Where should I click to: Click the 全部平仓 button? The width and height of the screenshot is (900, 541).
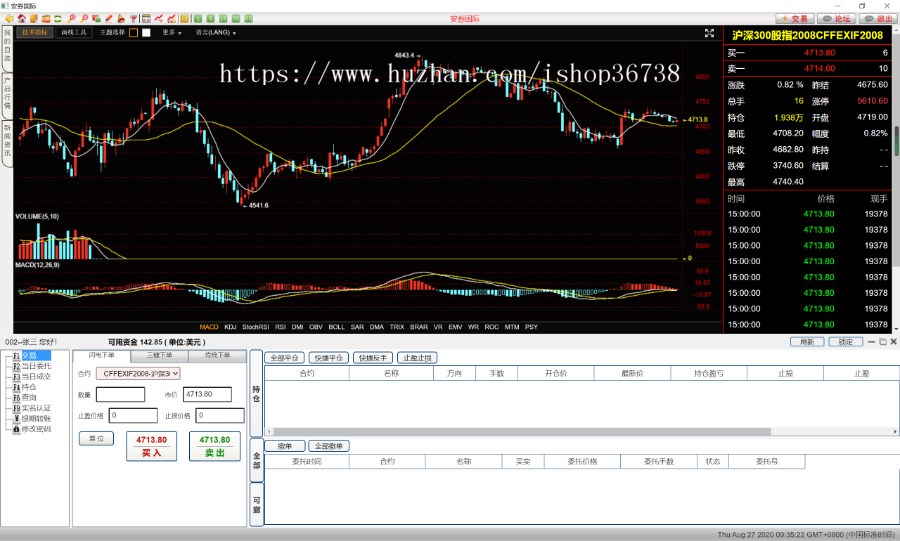[x=285, y=357]
